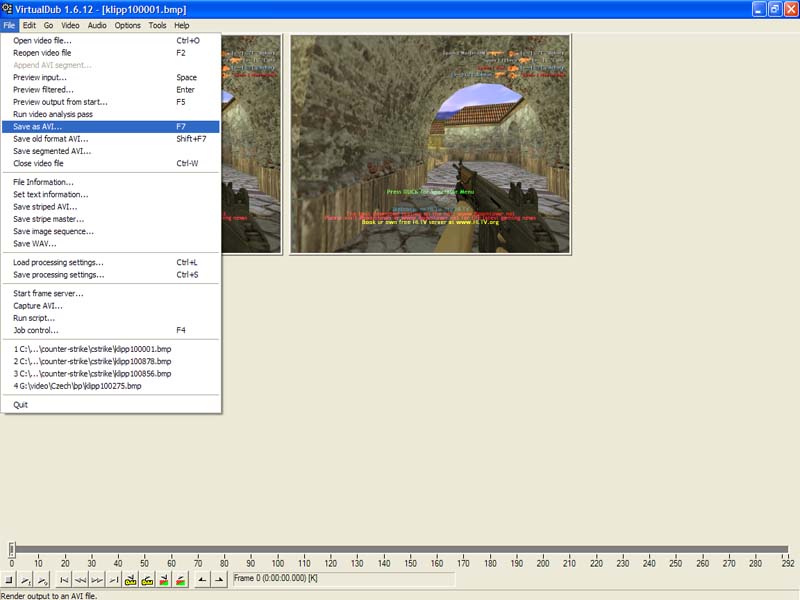Jump to the start of the video
Image resolution: width=800 pixels, height=600 pixels.
coord(64,580)
